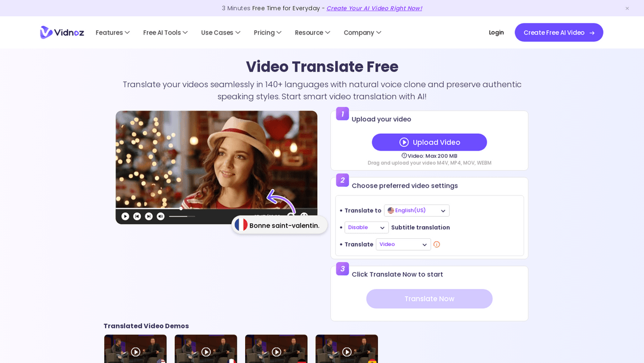
Task: Skip to next in video player
Action: click(149, 216)
